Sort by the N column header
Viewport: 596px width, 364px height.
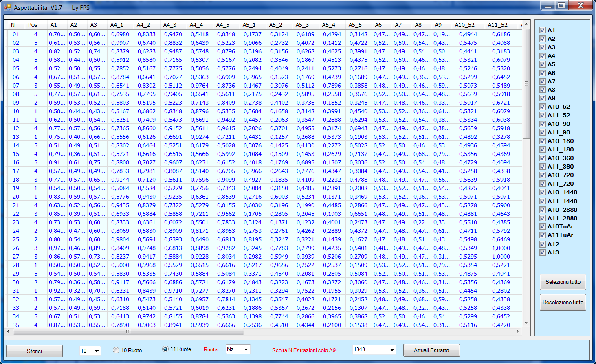point(17,25)
